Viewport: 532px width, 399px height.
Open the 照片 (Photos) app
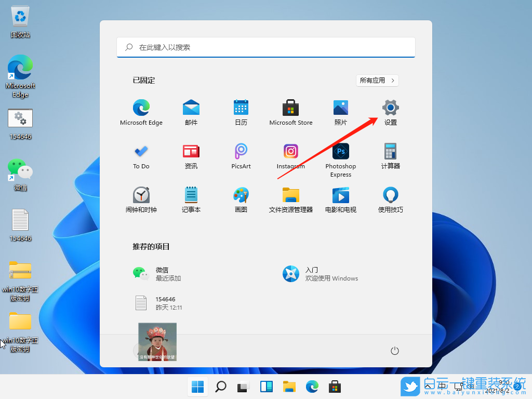pos(340,112)
